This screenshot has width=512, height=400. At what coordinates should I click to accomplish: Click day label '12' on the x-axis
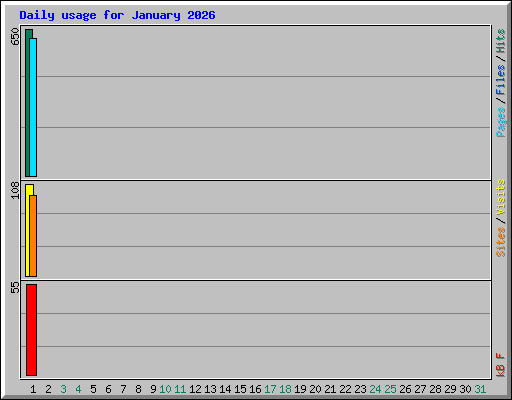point(195,389)
